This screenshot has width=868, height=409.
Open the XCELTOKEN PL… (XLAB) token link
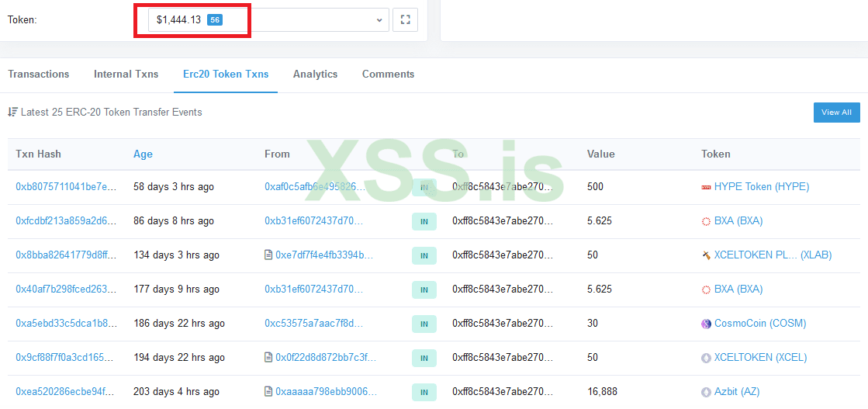point(773,255)
